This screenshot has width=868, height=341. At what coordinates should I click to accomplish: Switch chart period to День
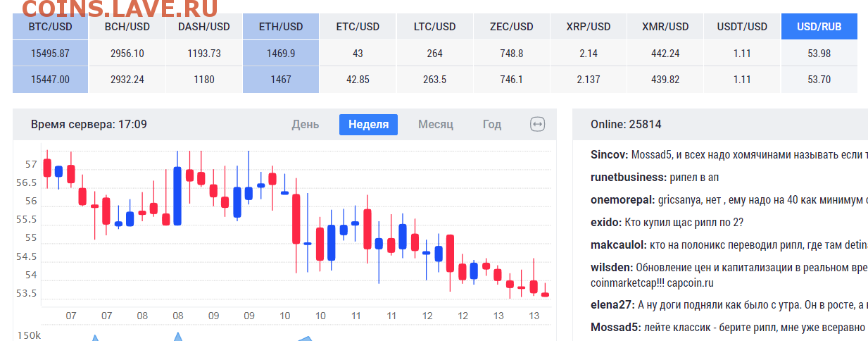click(306, 125)
